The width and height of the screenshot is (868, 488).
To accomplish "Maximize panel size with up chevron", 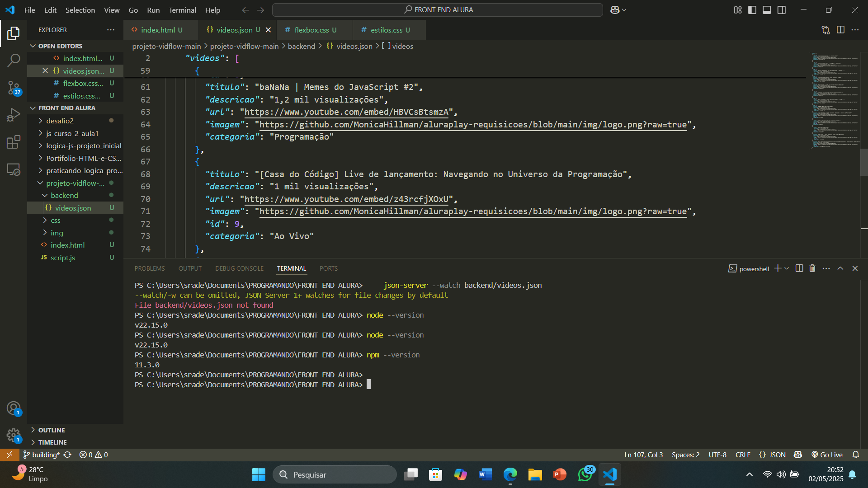I will coord(840,268).
